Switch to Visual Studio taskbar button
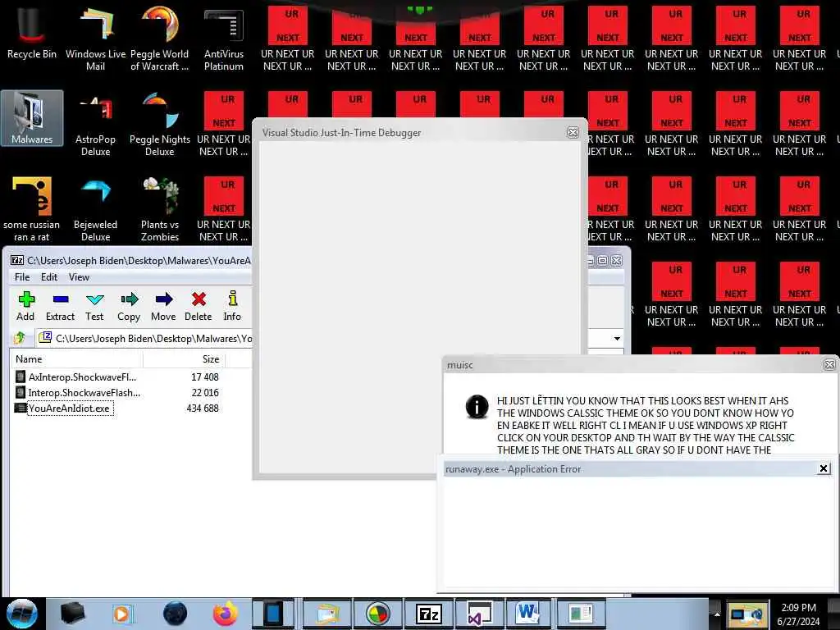This screenshot has height=630, width=840. click(479, 614)
